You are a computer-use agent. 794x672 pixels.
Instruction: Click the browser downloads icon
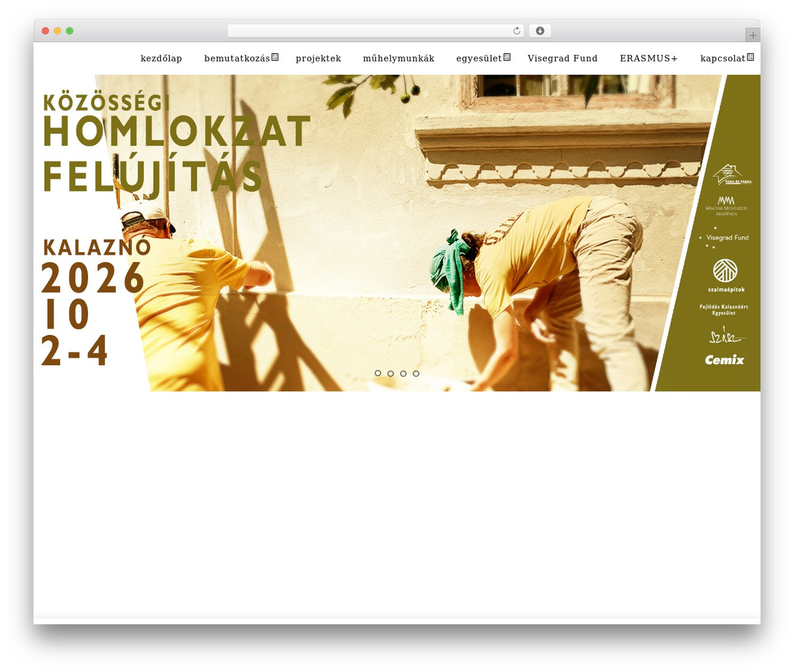tap(540, 31)
